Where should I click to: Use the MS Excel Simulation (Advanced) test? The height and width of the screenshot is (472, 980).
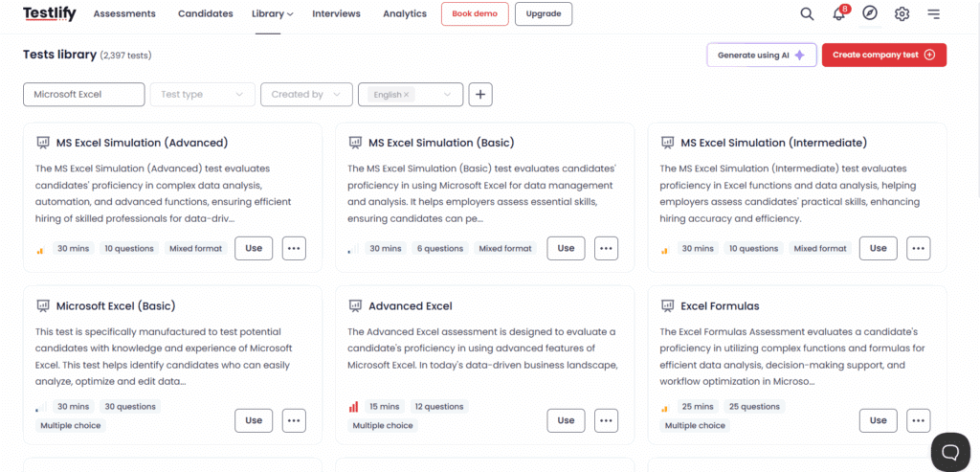click(254, 248)
